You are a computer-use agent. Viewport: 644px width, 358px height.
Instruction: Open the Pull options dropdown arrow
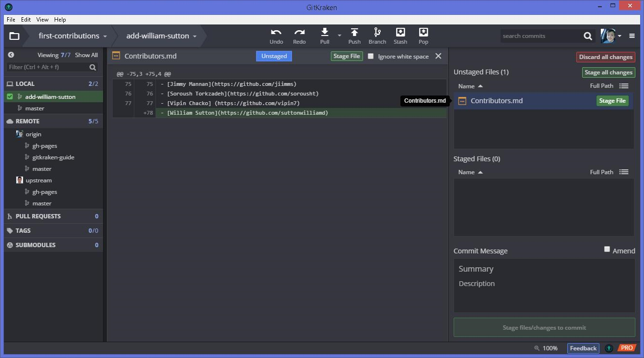click(x=340, y=36)
